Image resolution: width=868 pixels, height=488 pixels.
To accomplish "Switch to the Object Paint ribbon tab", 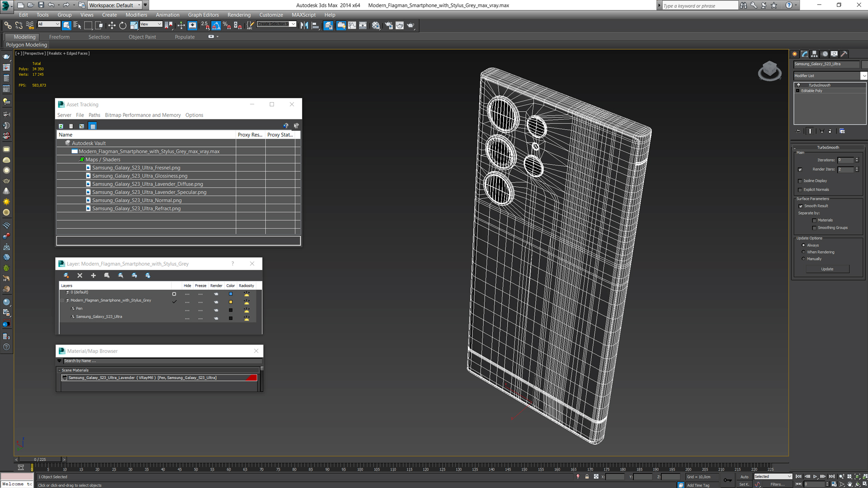I will [142, 37].
